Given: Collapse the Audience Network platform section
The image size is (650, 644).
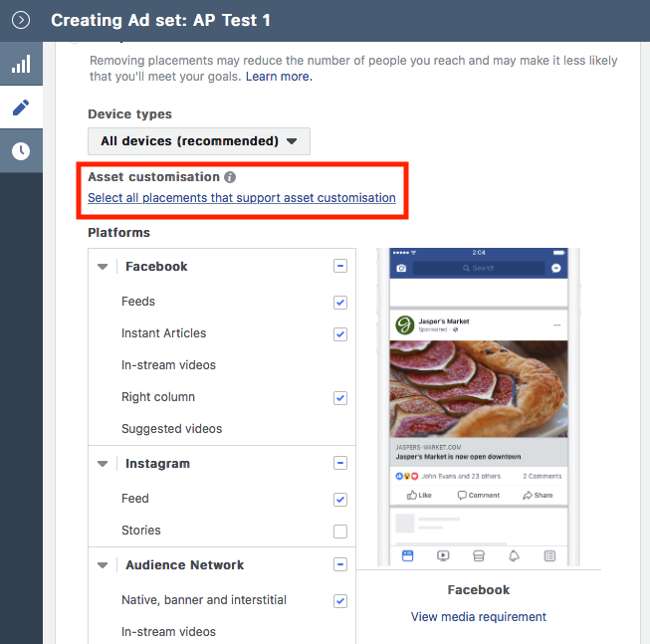Looking at the screenshot, I should (x=103, y=565).
